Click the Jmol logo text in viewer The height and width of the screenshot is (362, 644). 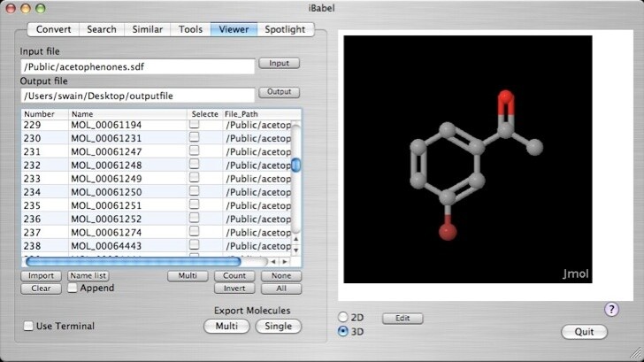575,273
